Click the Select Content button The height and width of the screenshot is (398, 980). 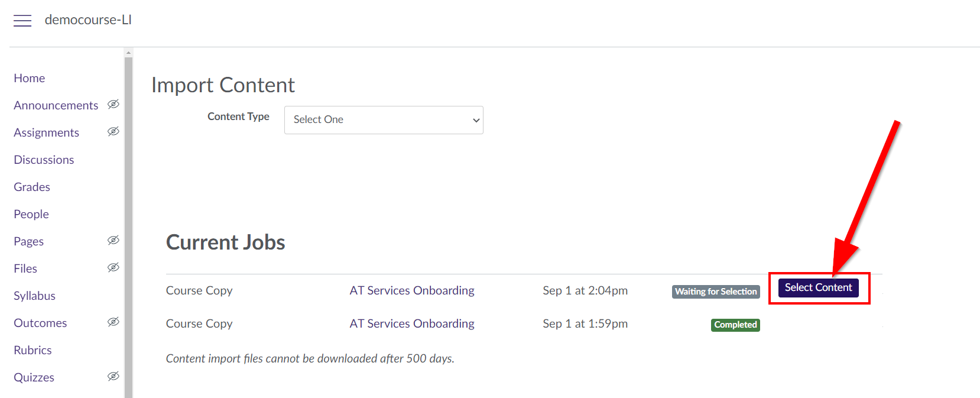(819, 287)
